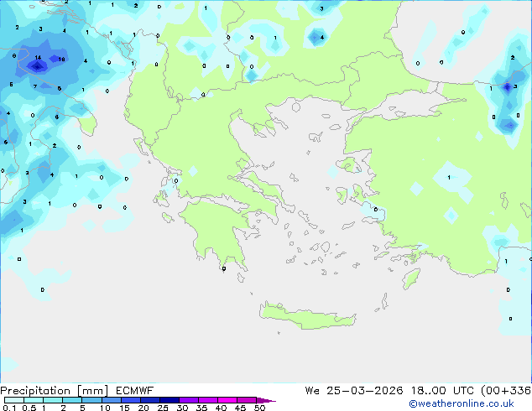Click the 15–20 mm blue legend swatch
The height and width of the screenshot is (411, 532).
pyautogui.click(x=130, y=400)
